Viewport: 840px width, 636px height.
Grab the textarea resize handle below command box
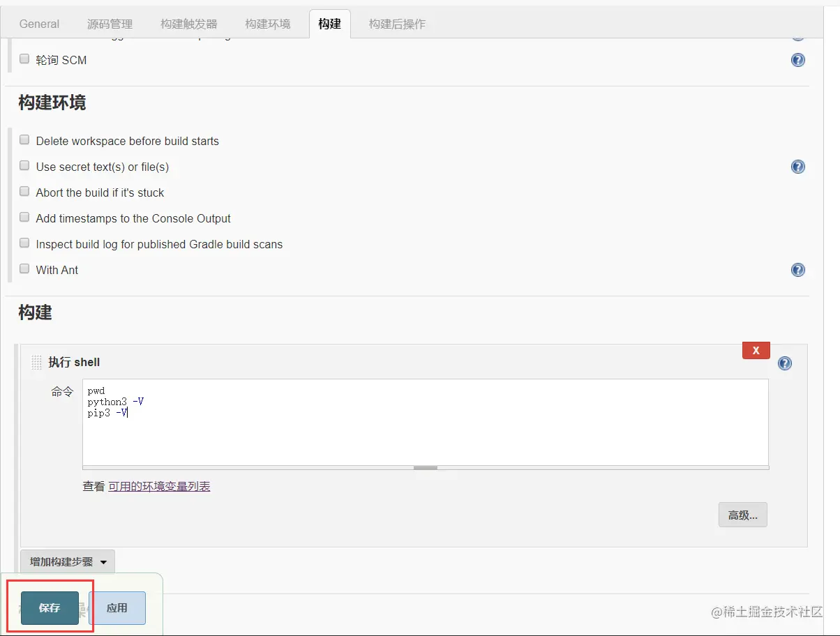(x=426, y=468)
